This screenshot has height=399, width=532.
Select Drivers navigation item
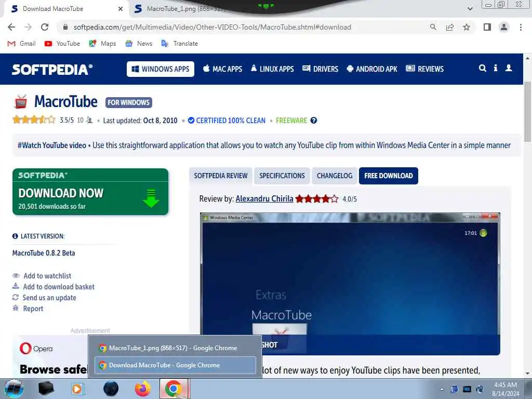(320, 69)
